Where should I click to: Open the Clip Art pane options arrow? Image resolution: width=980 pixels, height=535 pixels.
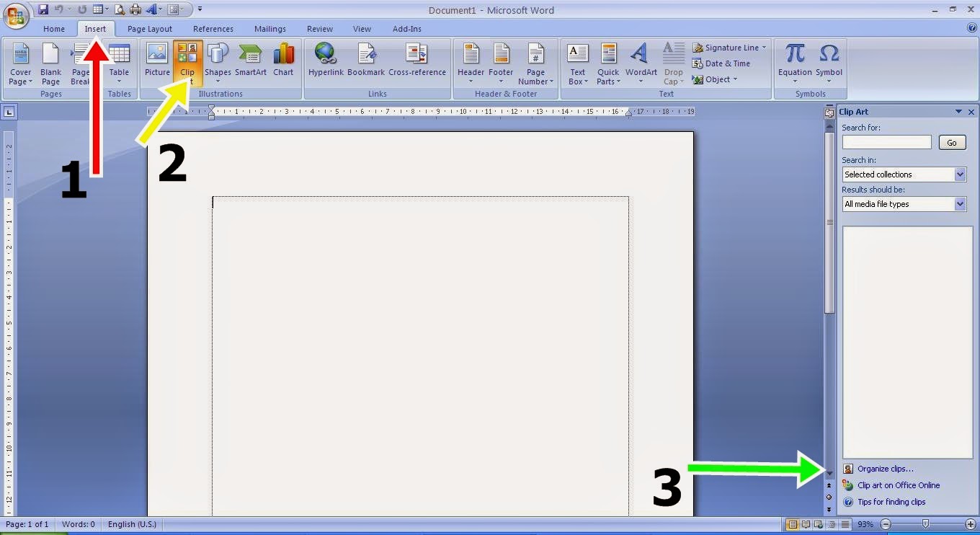958,112
